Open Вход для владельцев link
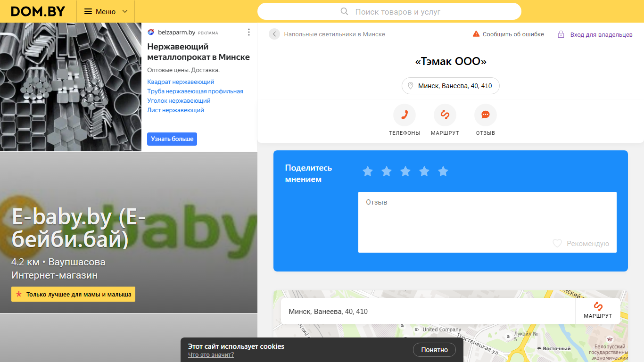This screenshot has width=644, height=362. [601, 35]
